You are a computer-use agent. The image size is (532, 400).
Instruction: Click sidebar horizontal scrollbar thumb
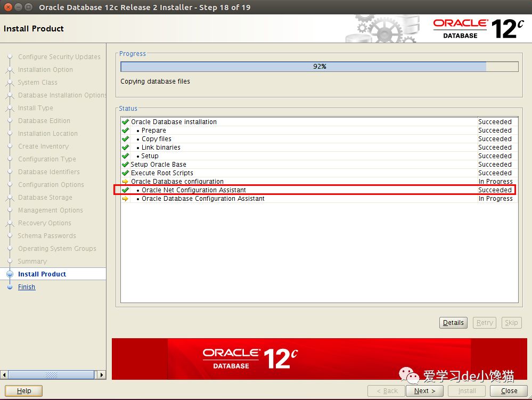tap(51, 375)
